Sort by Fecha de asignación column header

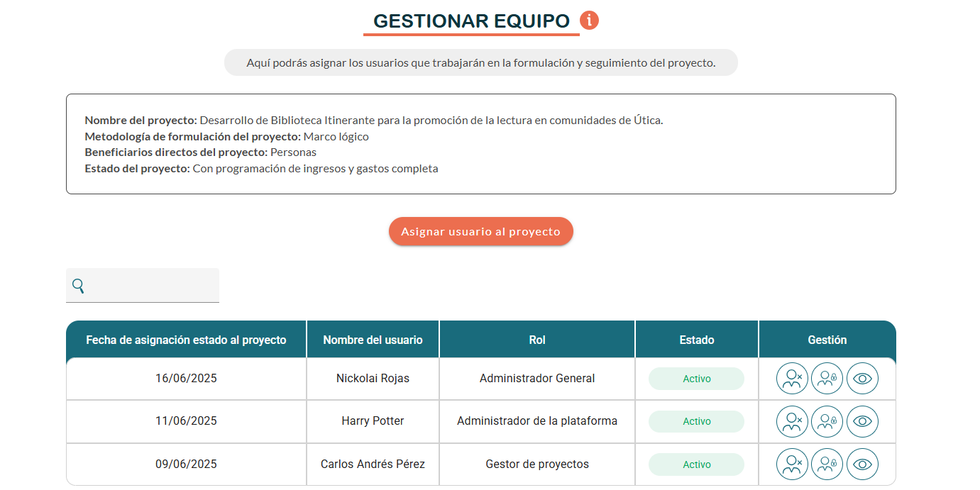point(186,340)
